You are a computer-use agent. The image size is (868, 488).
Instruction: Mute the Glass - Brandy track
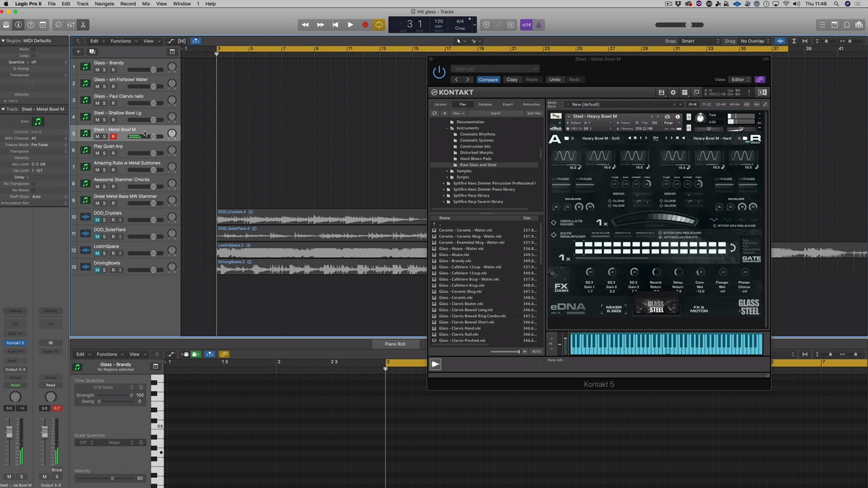[97, 69]
